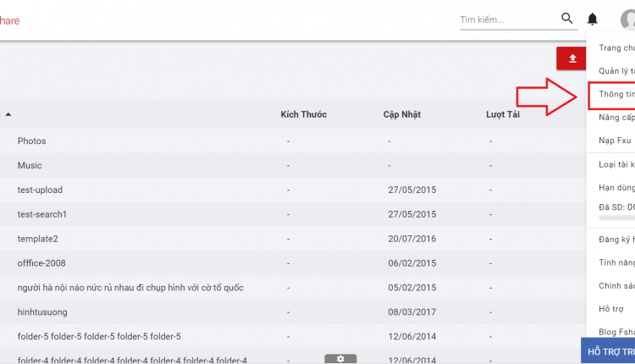The image size is (635, 364).
Task: Open the Music folder
Action: (30, 165)
